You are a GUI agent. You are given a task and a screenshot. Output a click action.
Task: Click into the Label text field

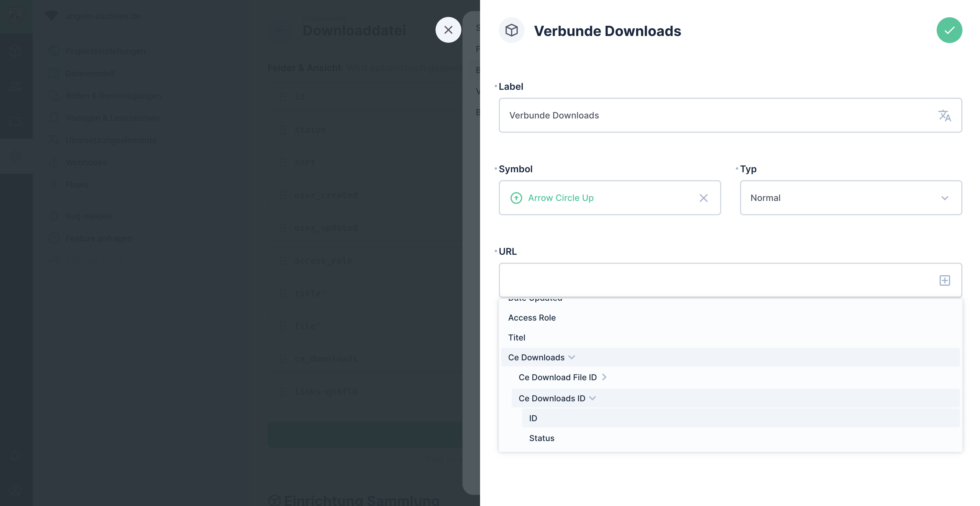[x=715, y=116]
